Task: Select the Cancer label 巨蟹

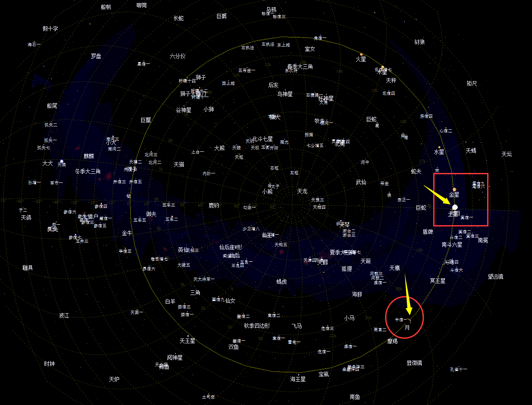Action: click(x=146, y=120)
